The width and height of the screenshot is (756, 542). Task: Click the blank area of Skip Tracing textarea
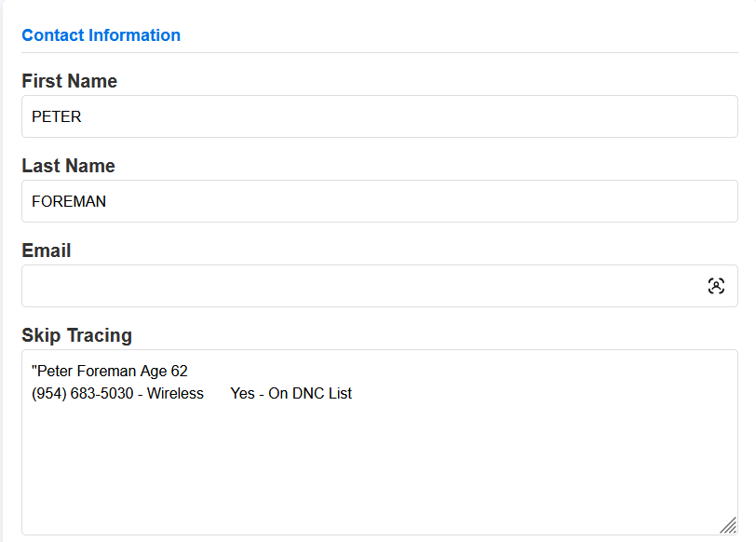point(372,466)
